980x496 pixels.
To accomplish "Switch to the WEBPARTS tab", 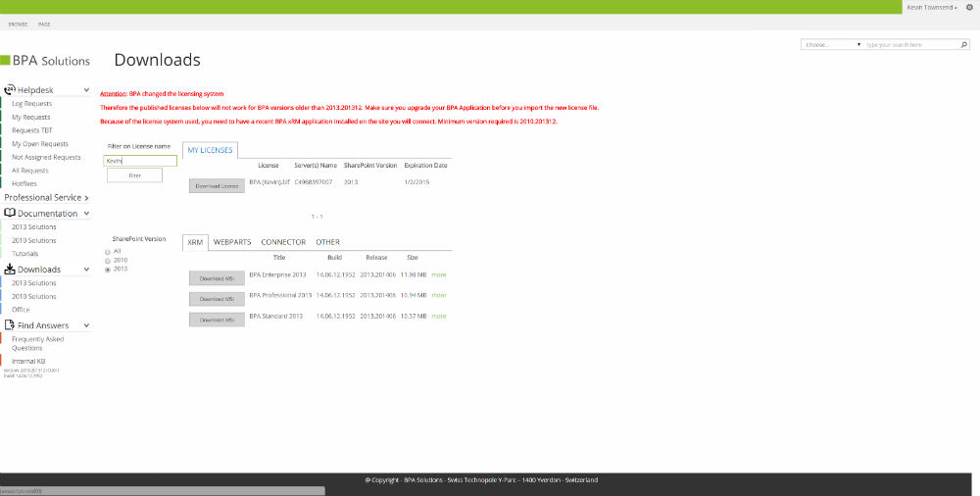I will pyautogui.click(x=232, y=242).
